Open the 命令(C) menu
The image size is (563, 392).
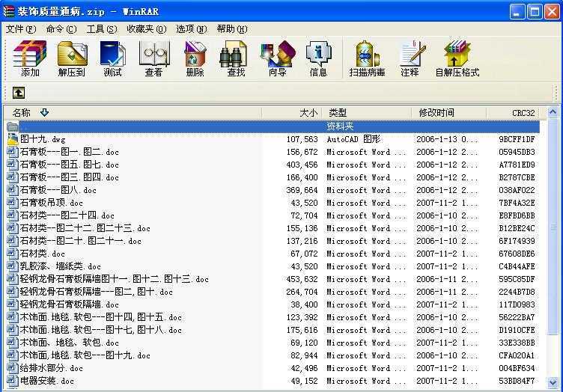coord(61,29)
